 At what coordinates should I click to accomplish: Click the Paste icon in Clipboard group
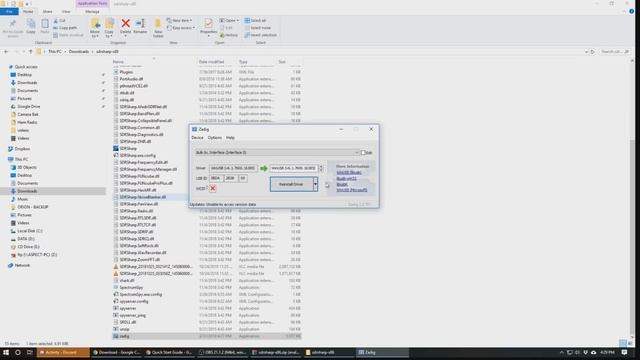point(44,24)
